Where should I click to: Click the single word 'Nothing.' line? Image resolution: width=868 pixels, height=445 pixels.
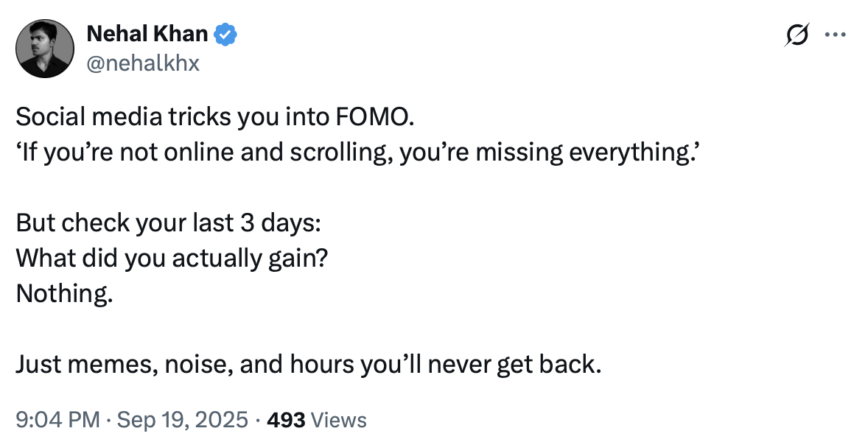(65, 293)
